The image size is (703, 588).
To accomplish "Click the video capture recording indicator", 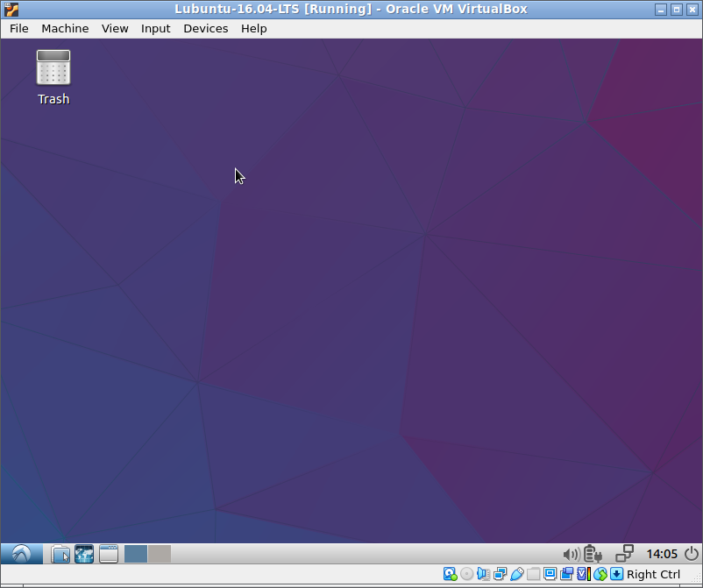I will pos(567,574).
